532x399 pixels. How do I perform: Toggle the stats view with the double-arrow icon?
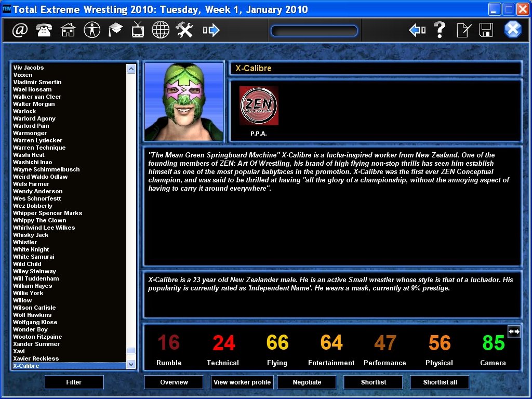point(514,331)
